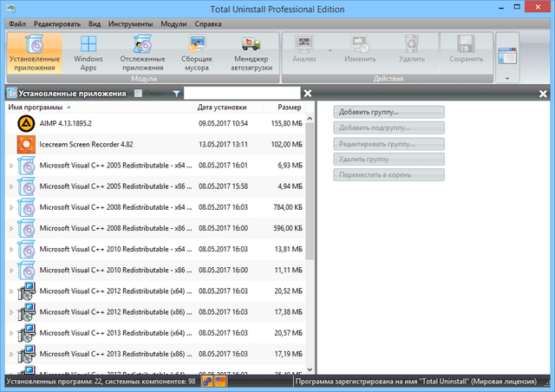The image size is (555, 392).
Task: Click the Удалить группу button
Action: (x=388, y=159)
